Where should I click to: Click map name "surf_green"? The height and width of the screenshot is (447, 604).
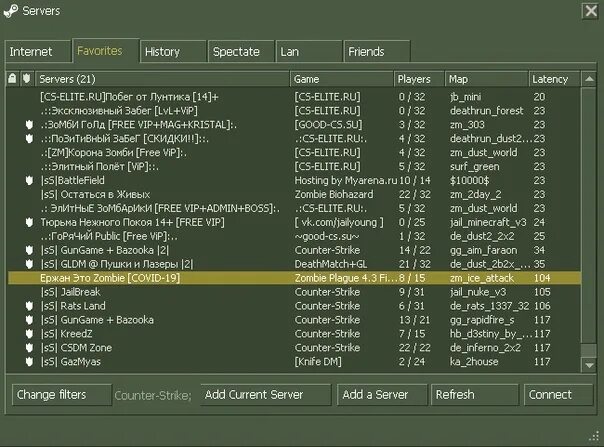click(475, 166)
